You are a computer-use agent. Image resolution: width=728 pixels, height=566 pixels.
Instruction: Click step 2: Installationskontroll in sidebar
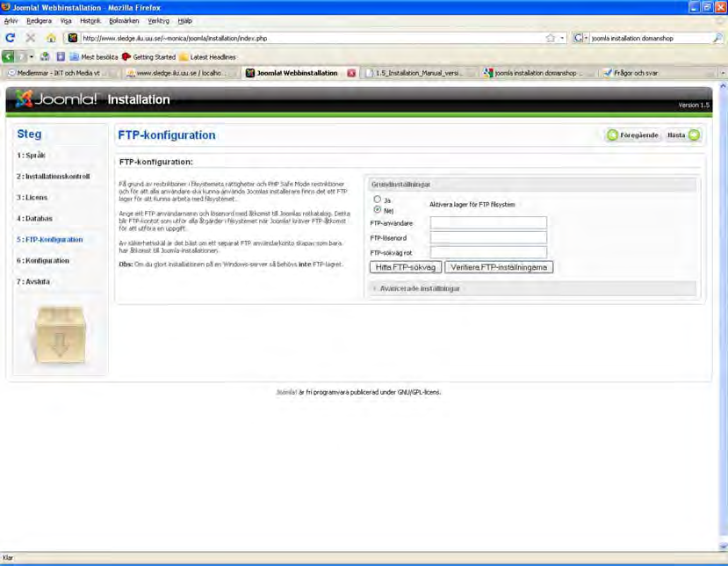54,177
